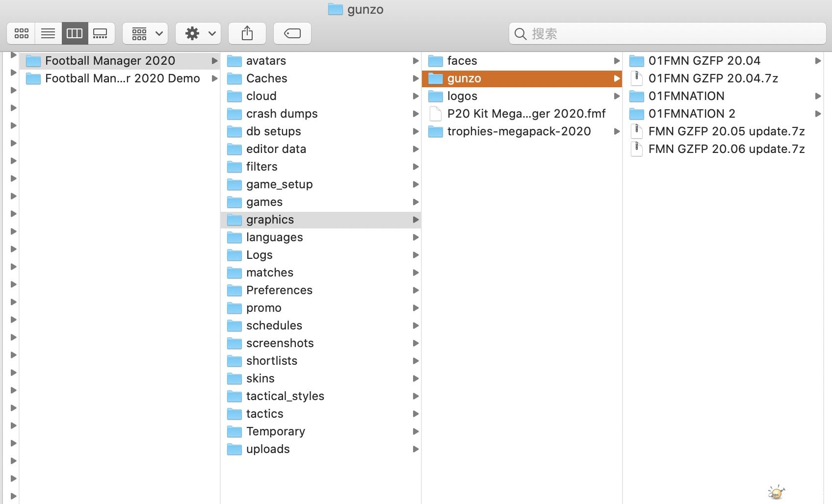Viewport: 832px width, 504px height.
Task: Select the languages folder icon
Action: pos(234,237)
